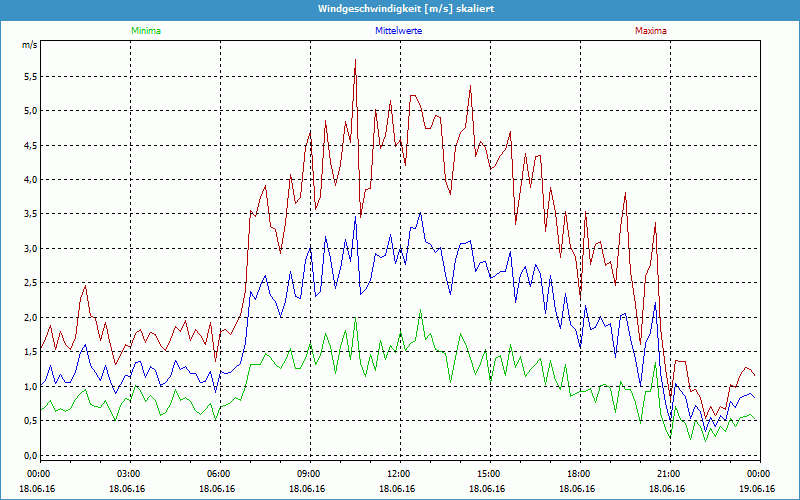Image resolution: width=800 pixels, height=500 pixels.
Task: Click the 5,5 y-axis tick label
Action: (x=29, y=76)
